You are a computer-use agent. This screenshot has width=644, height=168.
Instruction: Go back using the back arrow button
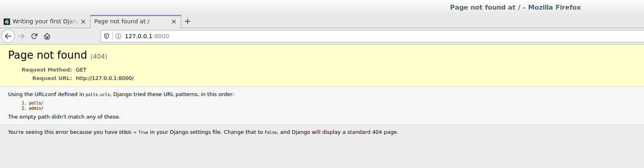point(8,36)
